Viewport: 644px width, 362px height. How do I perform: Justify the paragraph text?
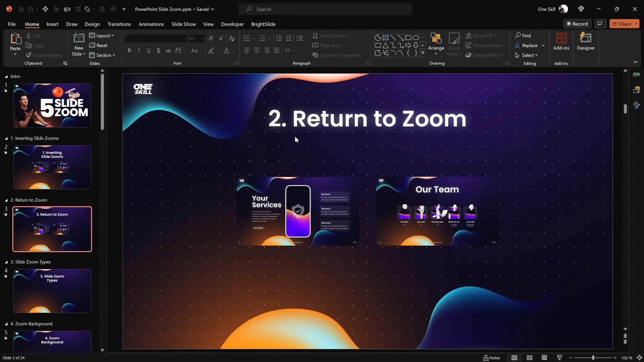click(276, 51)
